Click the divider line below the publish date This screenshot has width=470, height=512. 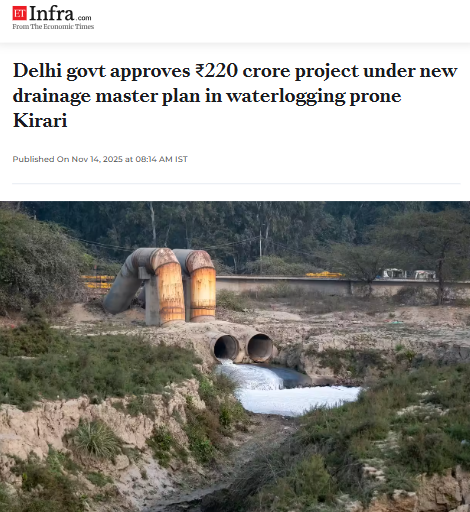[x=236, y=183]
